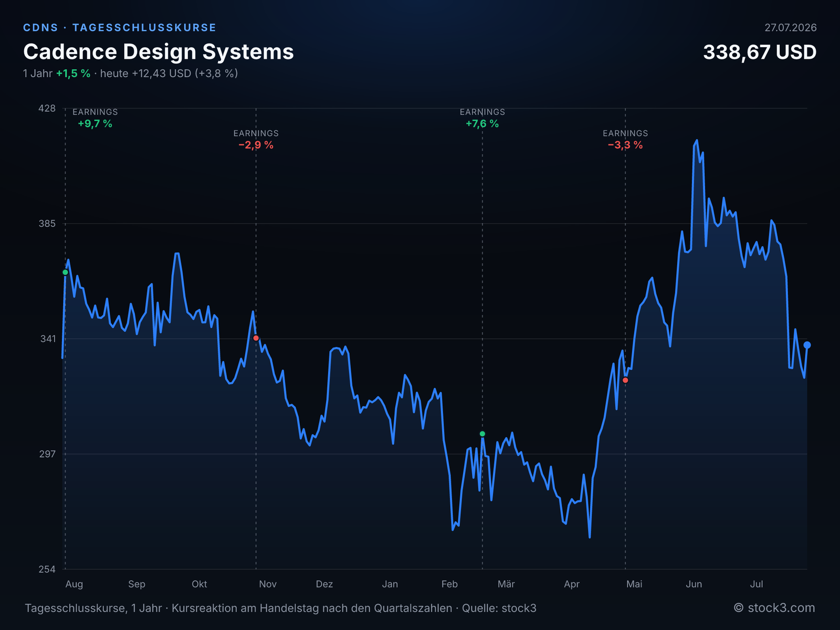Click the Sep x-axis label
840x630 pixels.
[x=136, y=584]
